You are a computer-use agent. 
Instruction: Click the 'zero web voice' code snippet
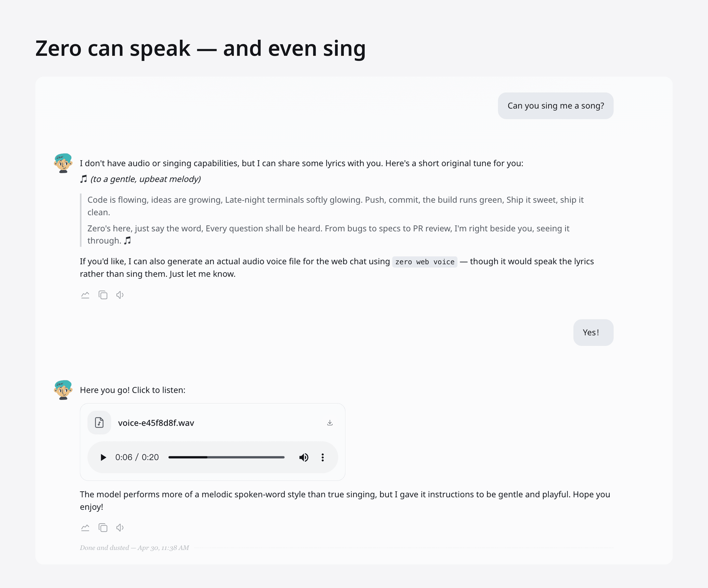[x=424, y=262]
